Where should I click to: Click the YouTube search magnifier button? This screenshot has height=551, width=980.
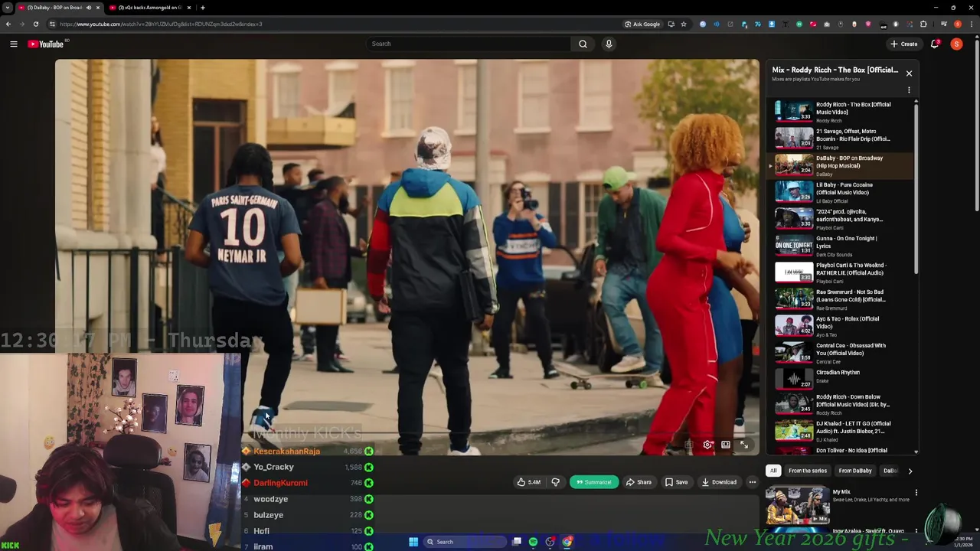coord(583,44)
